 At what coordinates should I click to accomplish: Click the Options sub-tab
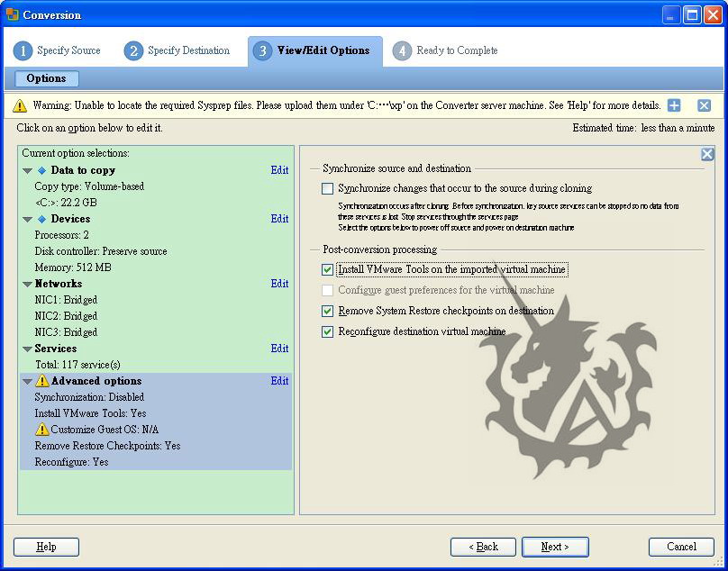point(47,78)
